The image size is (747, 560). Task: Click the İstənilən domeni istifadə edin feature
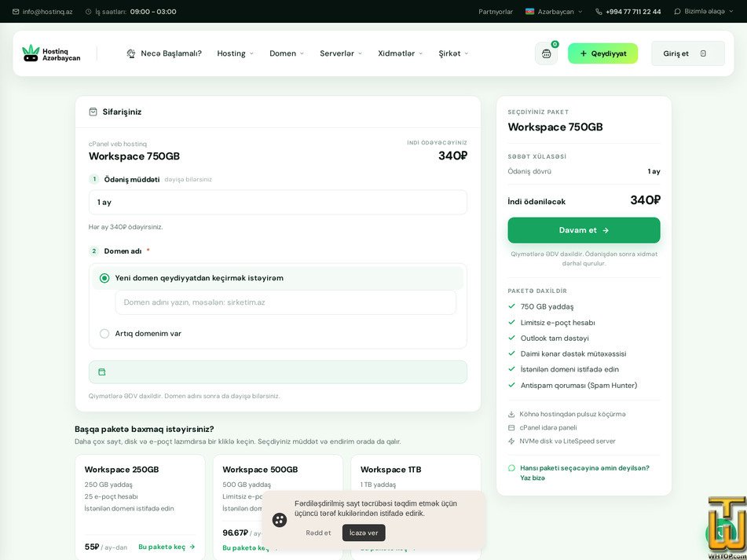[569, 369]
